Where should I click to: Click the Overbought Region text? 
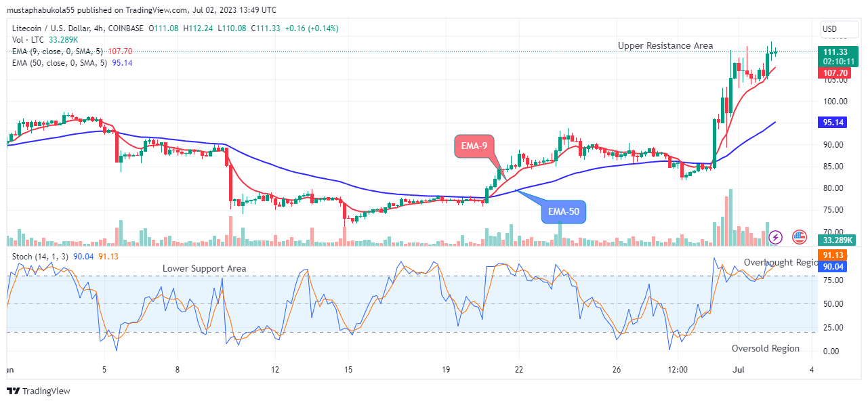click(x=781, y=262)
